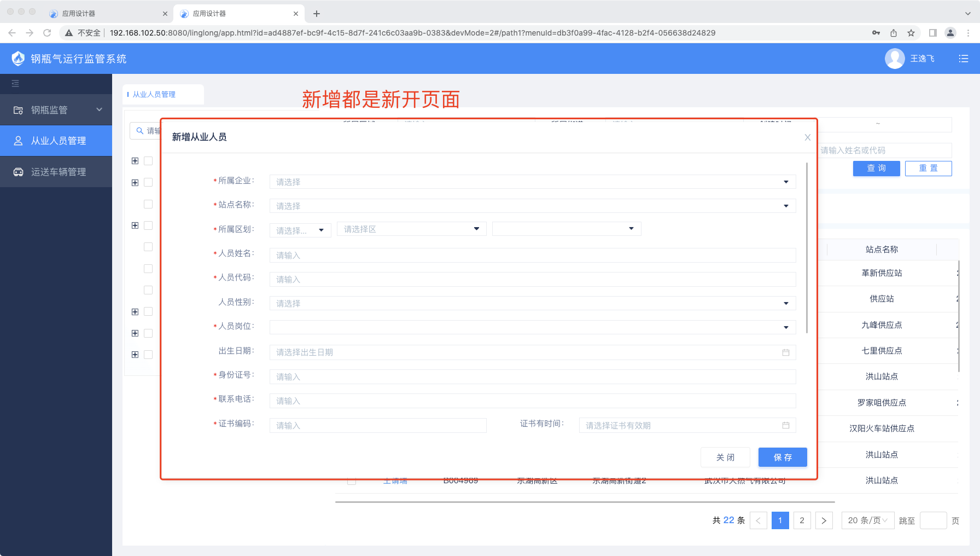Screen dimensions: 980x556
Task: Expand the 钢瓶监管 sidebar menu
Action: coord(56,110)
